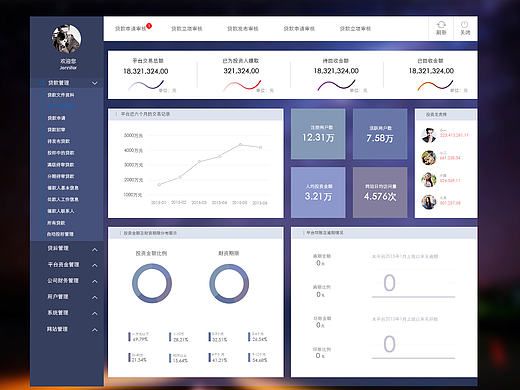Click the 待回收金额 purple trend sparkline
Viewport: 520px width, 390px height.
point(336,85)
